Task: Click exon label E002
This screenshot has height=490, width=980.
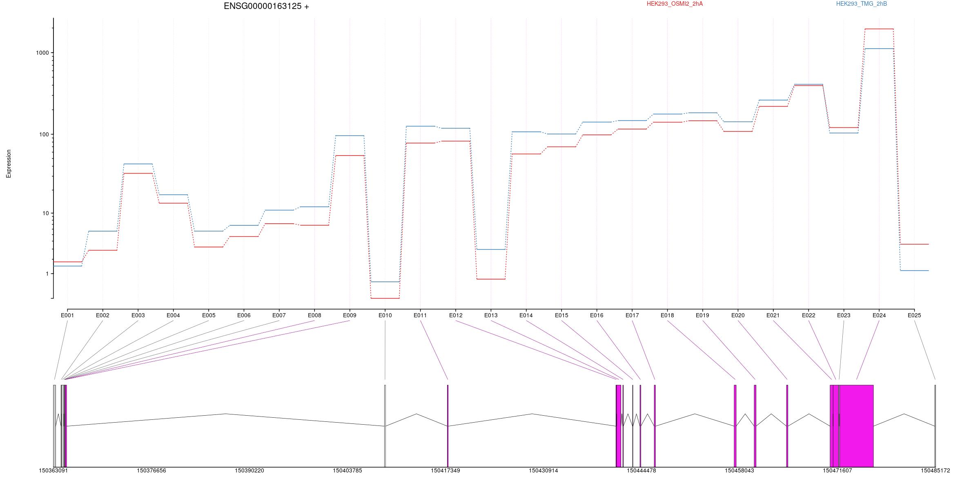Action: point(102,315)
